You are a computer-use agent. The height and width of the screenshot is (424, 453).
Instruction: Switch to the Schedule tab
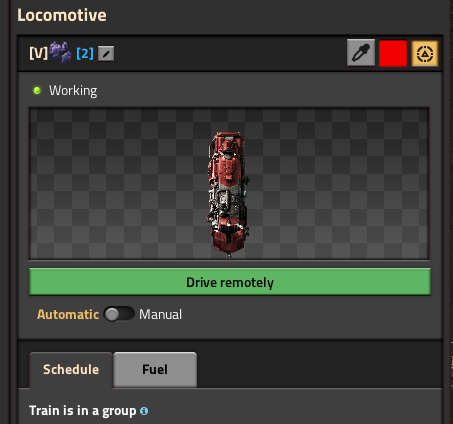pyautogui.click(x=71, y=370)
